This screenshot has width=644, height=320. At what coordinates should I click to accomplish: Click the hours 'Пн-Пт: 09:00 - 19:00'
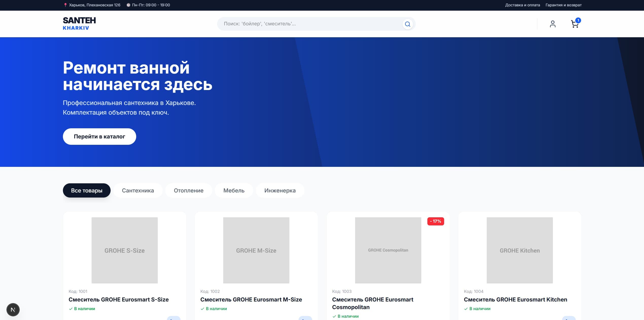tap(151, 5)
